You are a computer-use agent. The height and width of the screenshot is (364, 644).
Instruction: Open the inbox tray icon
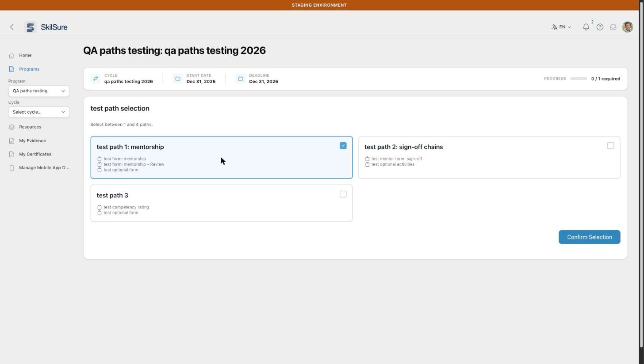(613, 27)
